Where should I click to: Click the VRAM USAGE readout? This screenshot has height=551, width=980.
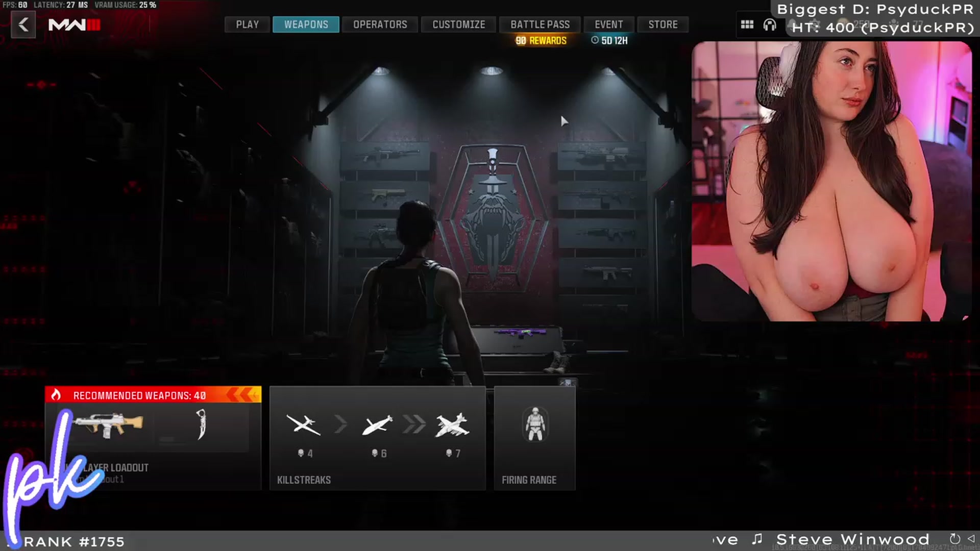125,5
